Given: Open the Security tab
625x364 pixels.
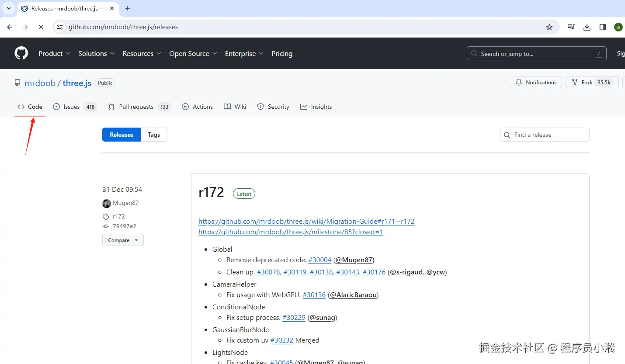Looking at the screenshot, I should pyautogui.click(x=273, y=107).
